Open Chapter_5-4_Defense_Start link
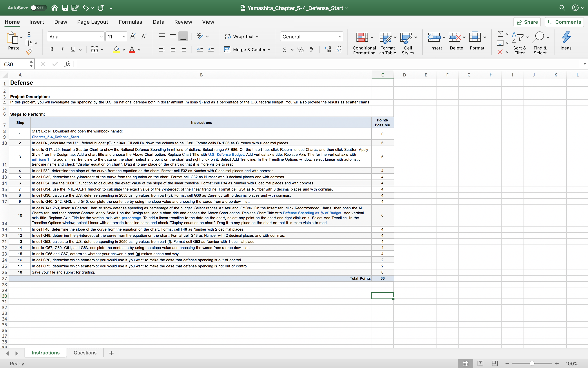The height and width of the screenshot is (368, 588). (55, 137)
